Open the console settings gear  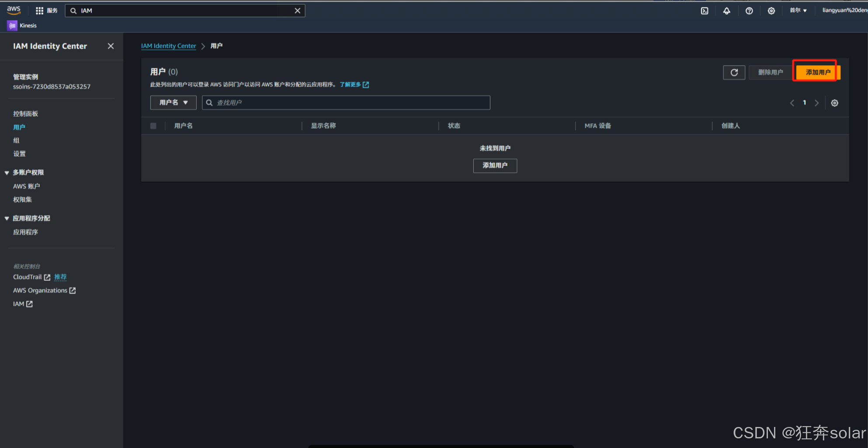(x=771, y=10)
